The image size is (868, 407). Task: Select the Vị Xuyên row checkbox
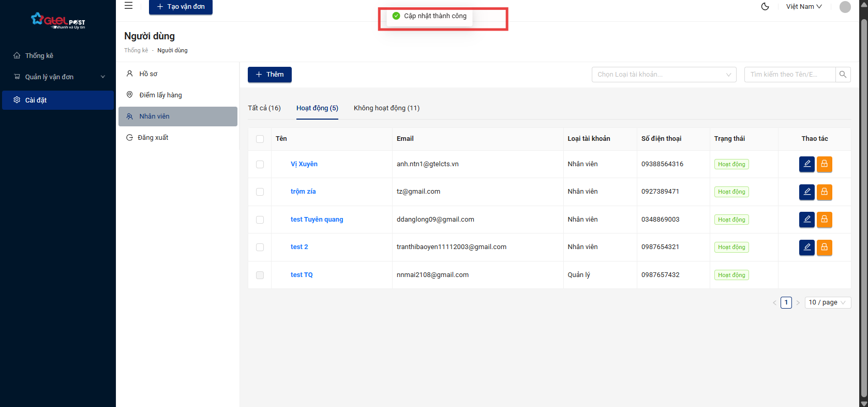pos(260,164)
